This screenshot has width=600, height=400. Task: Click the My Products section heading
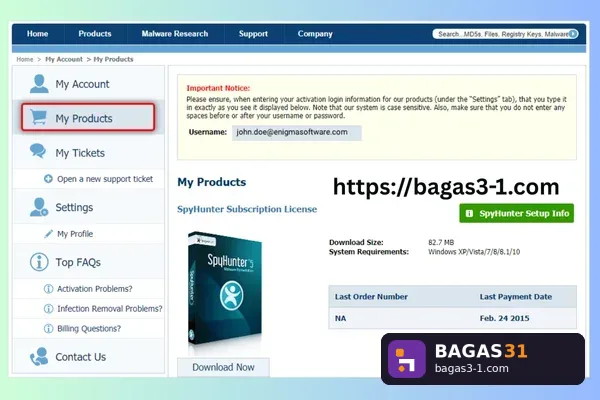click(212, 182)
